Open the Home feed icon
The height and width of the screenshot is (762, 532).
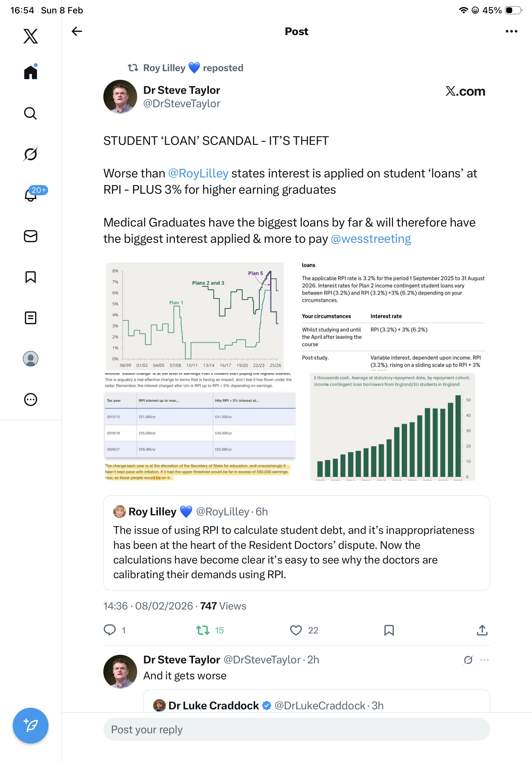(x=31, y=72)
